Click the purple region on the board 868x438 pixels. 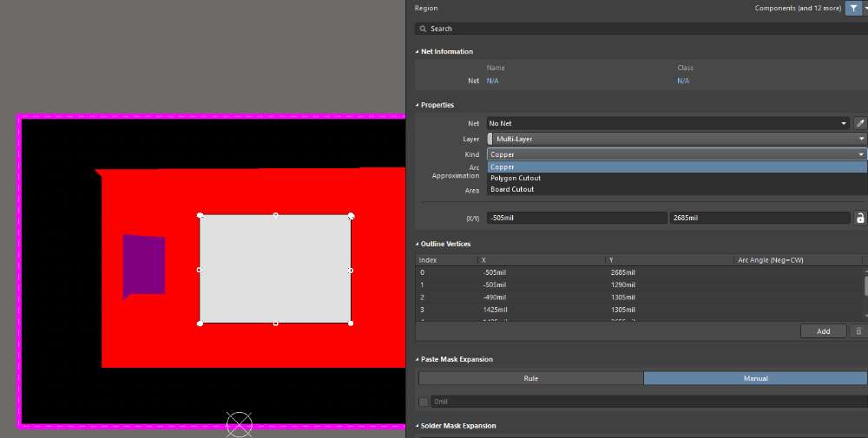click(144, 266)
